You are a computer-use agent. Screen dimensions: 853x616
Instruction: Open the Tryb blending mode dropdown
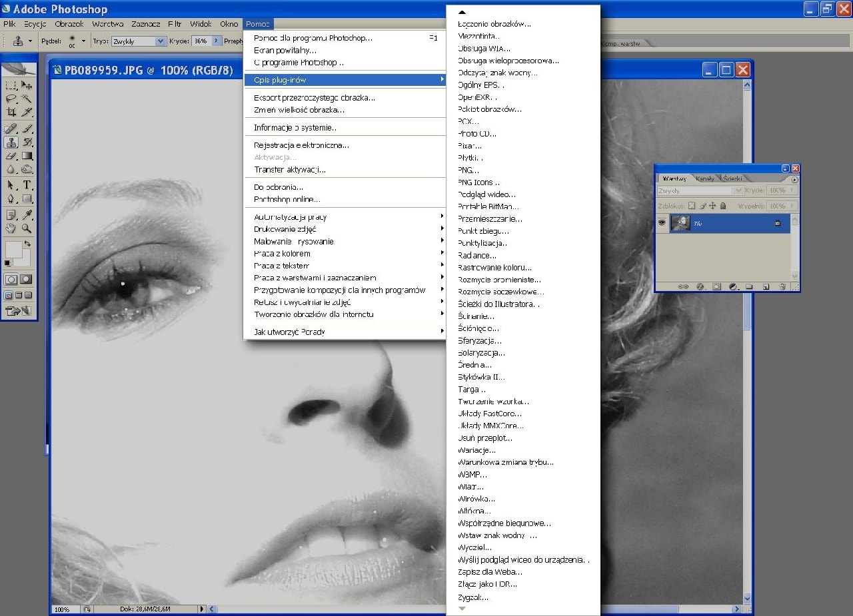(159, 41)
